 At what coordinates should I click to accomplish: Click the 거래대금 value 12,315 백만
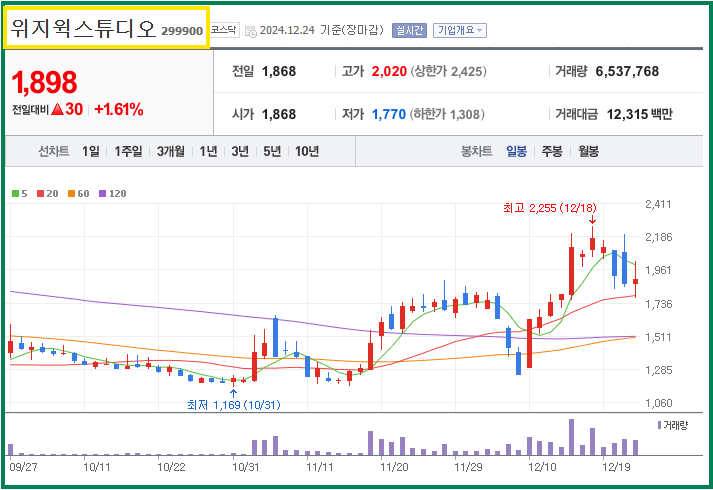[x=639, y=114]
